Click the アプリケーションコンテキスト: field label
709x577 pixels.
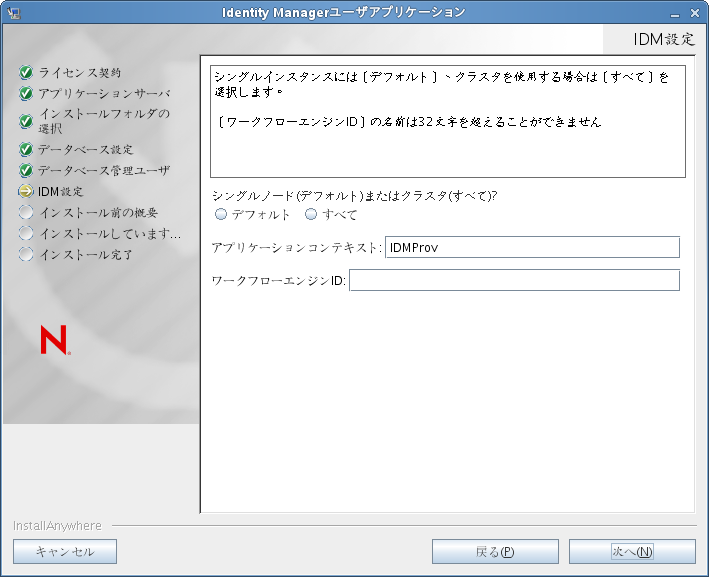(298, 247)
